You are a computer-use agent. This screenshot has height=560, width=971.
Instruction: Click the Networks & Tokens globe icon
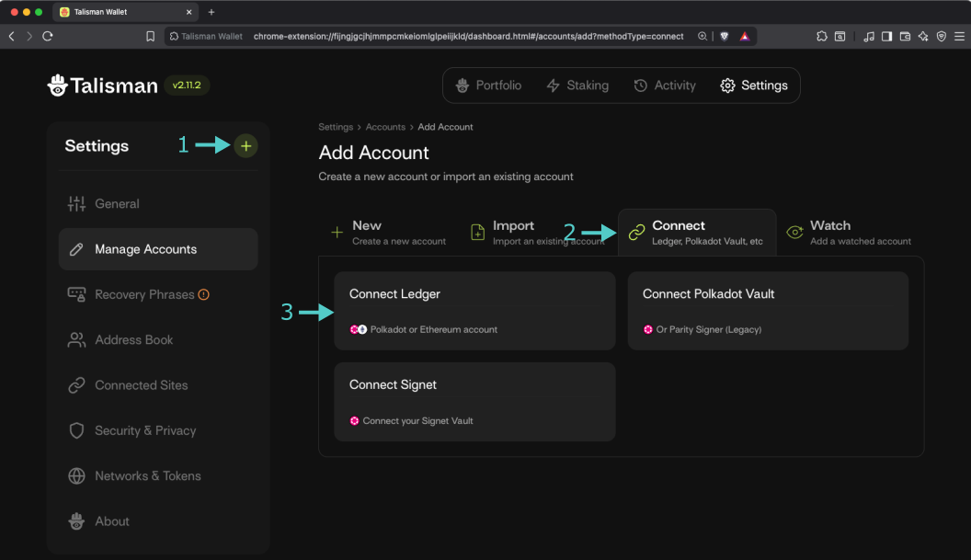pos(77,475)
